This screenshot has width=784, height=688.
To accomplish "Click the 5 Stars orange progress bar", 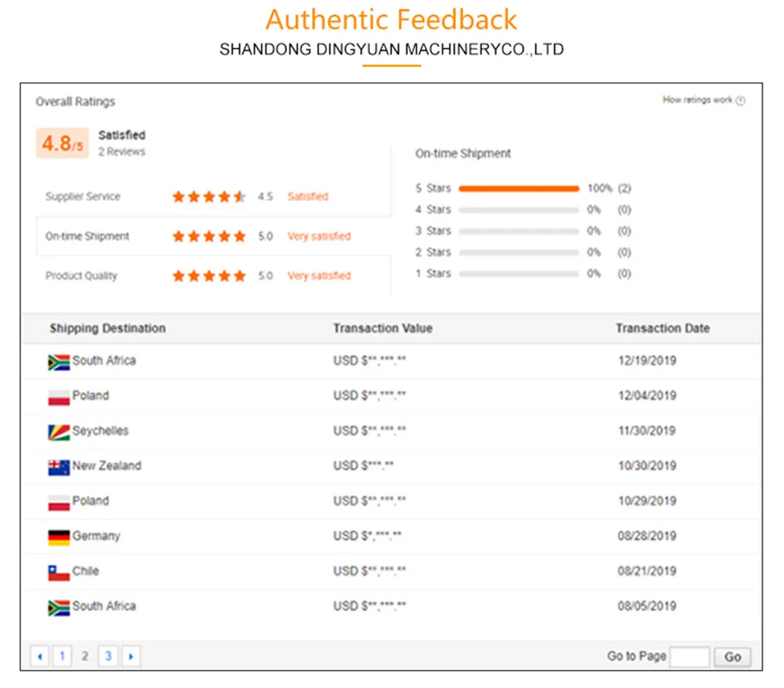I will click(518, 188).
